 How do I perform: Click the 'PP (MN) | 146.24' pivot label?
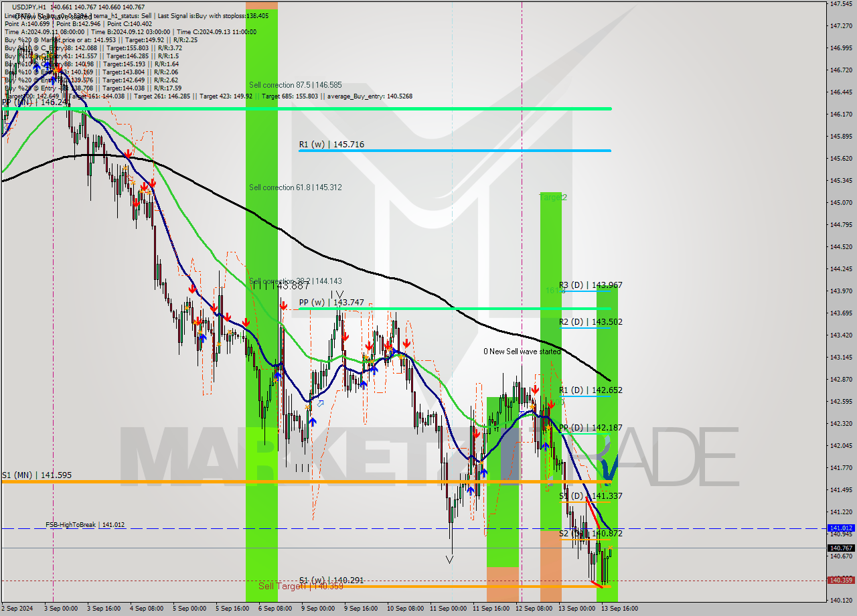click(x=35, y=102)
